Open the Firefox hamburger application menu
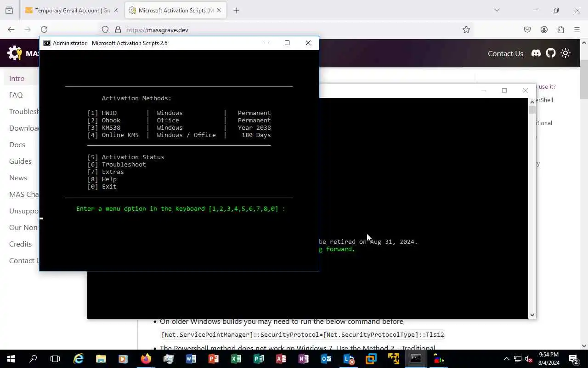The width and height of the screenshot is (588, 368). [577, 30]
